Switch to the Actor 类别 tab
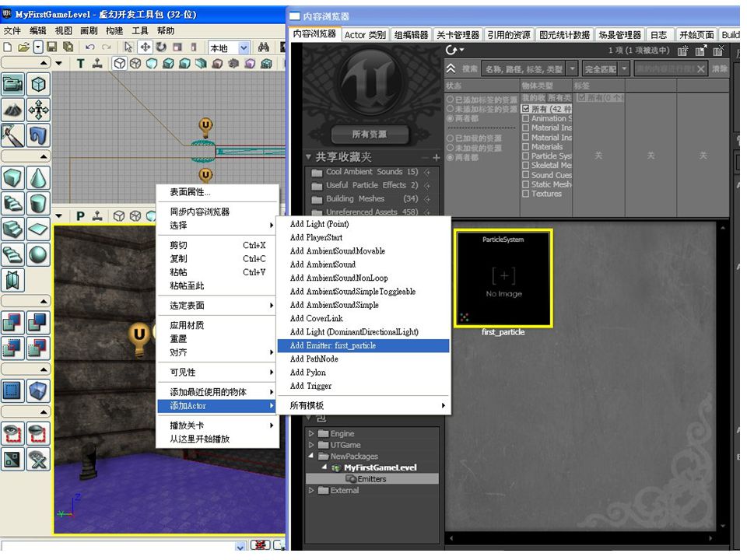This screenshot has width=747, height=560. pos(365,35)
